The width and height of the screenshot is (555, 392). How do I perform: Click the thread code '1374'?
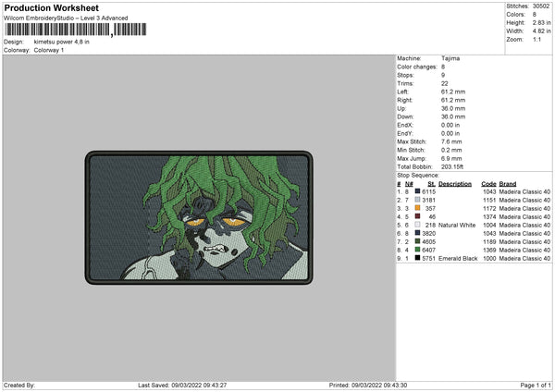[x=489, y=216]
